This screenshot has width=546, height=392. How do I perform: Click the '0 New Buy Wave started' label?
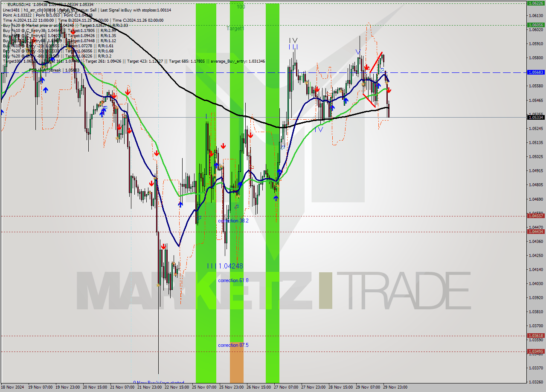pyautogui.click(x=159, y=383)
